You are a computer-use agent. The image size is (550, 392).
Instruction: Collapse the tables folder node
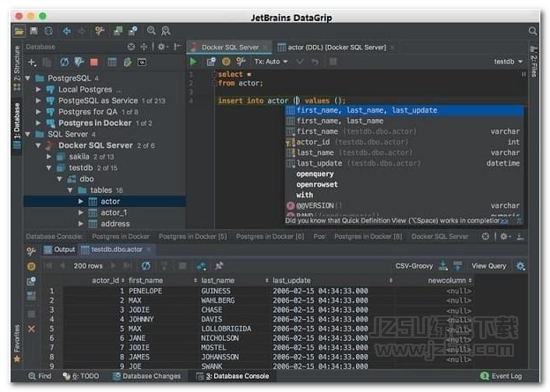[71, 190]
